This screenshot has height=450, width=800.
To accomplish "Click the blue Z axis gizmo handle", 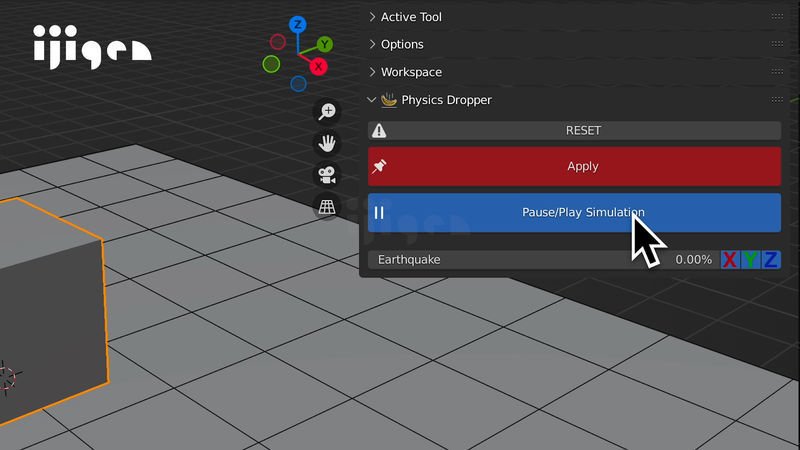I will 297,24.
